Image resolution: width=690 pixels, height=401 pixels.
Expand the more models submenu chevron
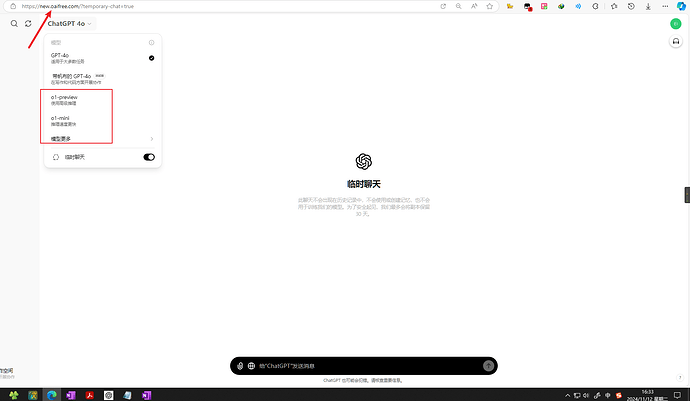[x=152, y=139]
